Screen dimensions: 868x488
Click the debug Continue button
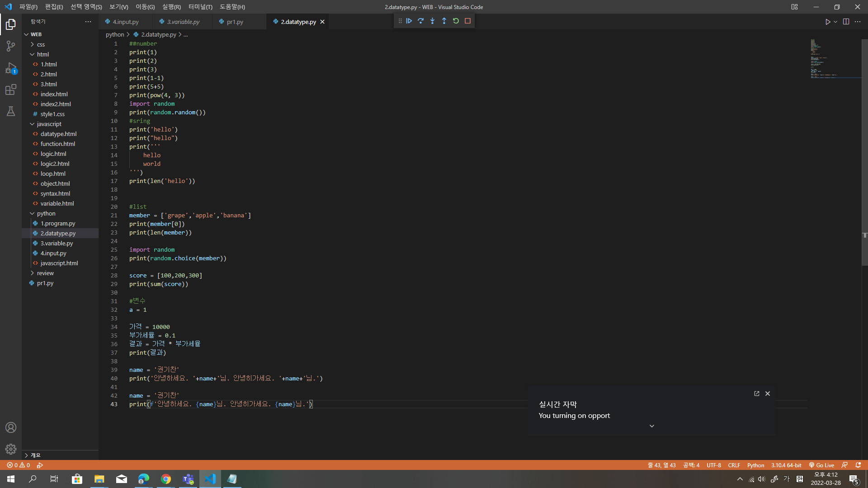point(409,21)
